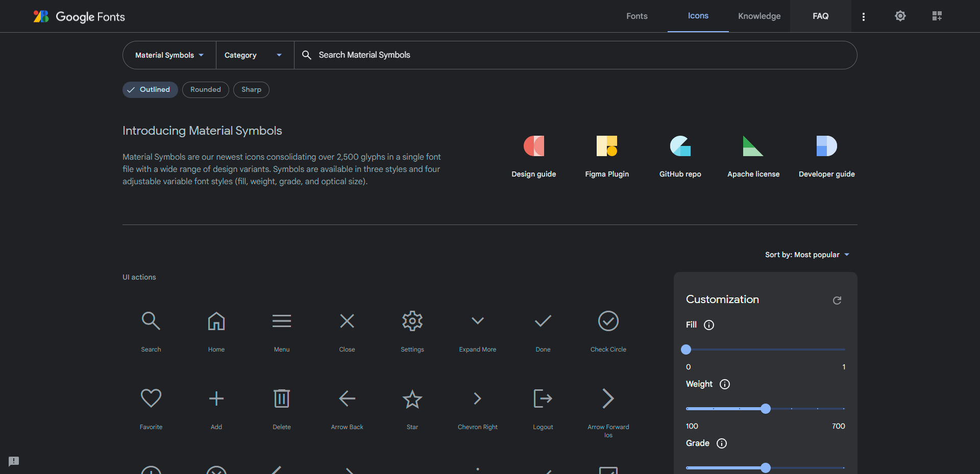Screen dimensions: 980x474
Task: Open the Design guide link
Action: click(534, 157)
